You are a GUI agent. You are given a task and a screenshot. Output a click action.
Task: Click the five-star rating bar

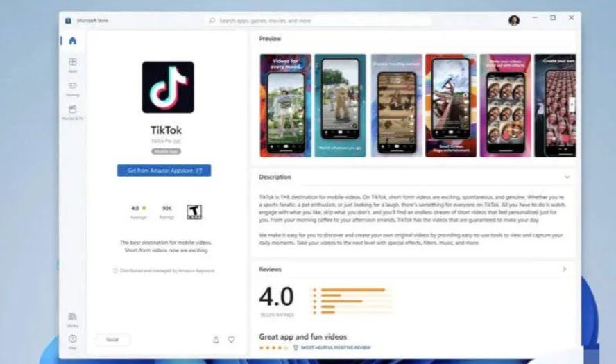click(353, 290)
